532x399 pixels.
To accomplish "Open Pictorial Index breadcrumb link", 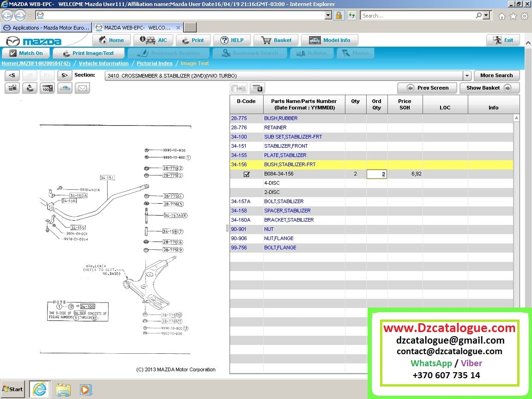I will tap(155, 63).
